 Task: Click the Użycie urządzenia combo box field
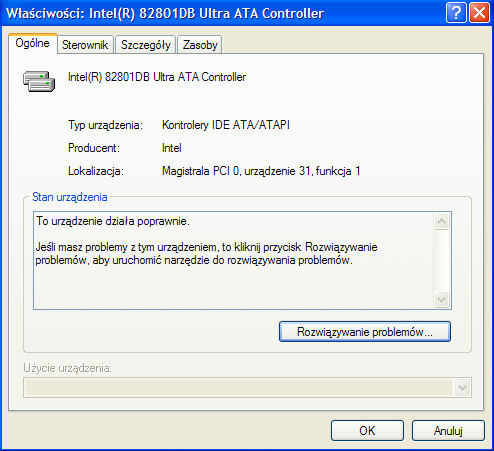pos(247,388)
